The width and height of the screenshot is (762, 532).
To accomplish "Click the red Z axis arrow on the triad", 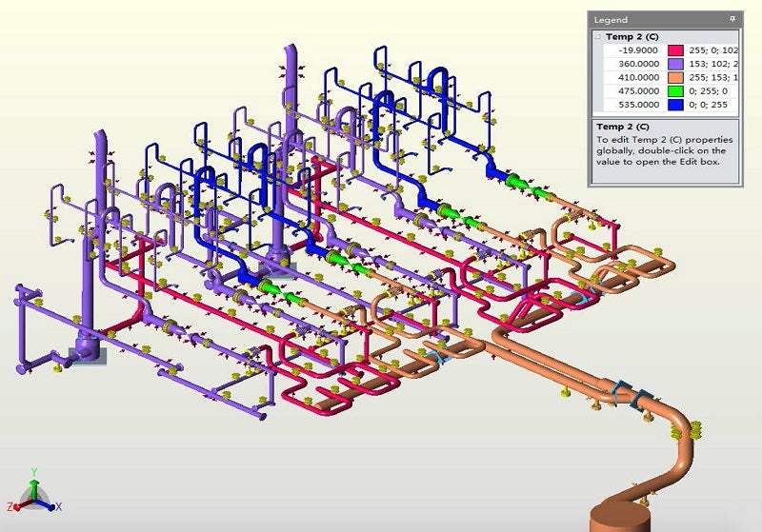I will click(x=19, y=506).
